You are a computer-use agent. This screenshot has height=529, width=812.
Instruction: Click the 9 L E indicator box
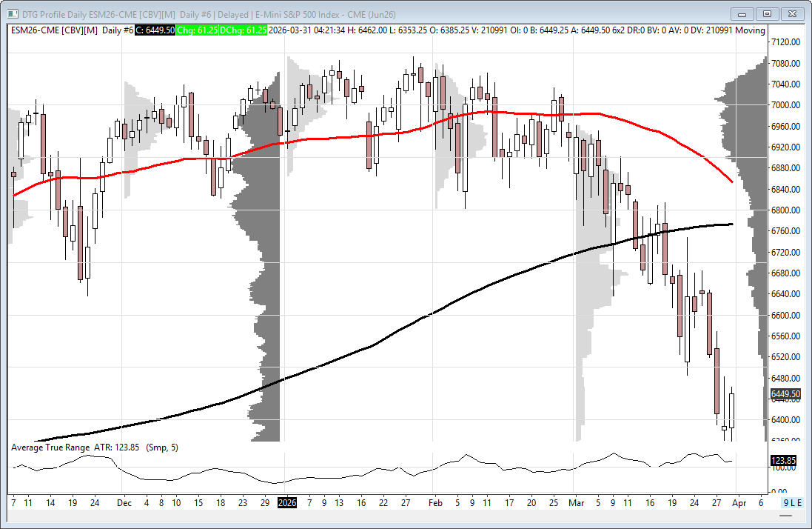point(792,502)
